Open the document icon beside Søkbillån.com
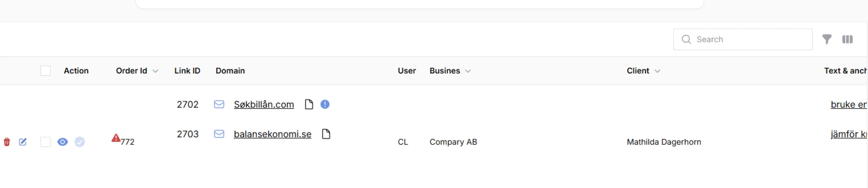 309,105
